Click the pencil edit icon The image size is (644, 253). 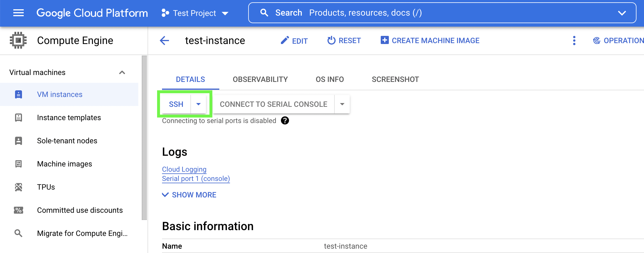click(x=285, y=40)
